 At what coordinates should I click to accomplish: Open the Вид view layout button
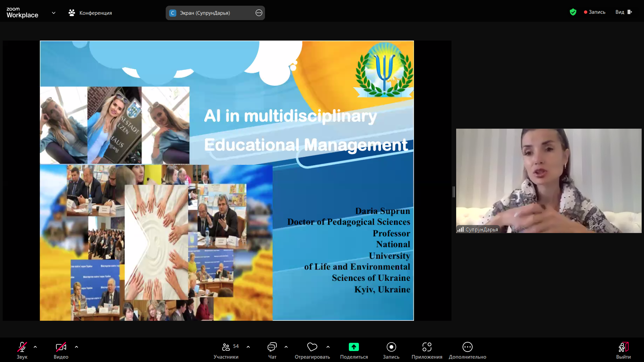[624, 12]
